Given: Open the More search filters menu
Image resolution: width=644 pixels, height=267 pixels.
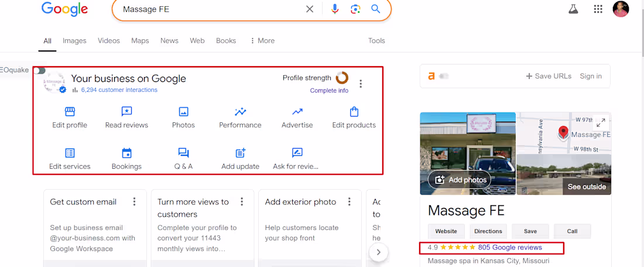Looking at the screenshot, I should coord(262,40).
